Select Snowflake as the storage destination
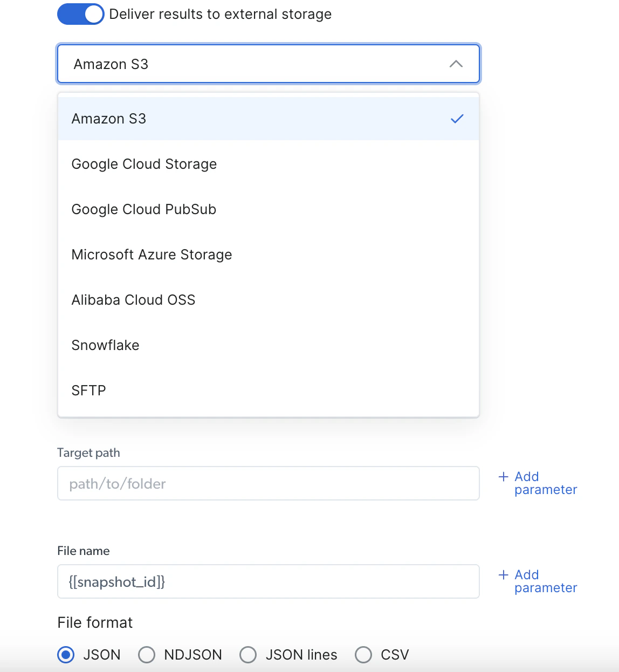Screen dimensions: 619x672 point(105,345)
